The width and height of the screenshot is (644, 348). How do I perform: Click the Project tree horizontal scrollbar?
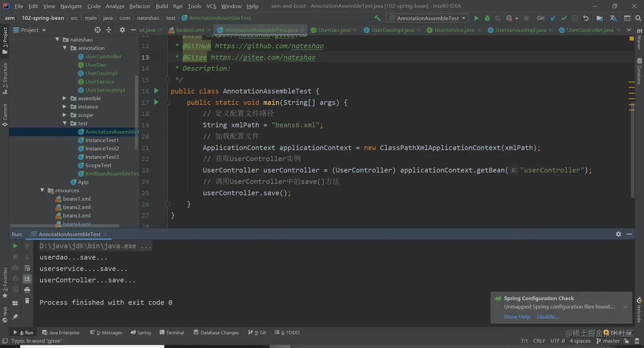[x=64, y=226]
